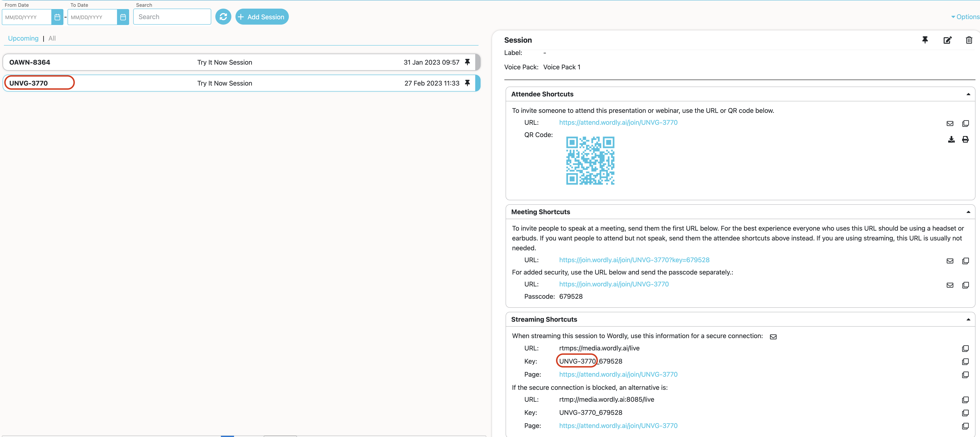Copy the alternative streaming Page link
Viewport: 980px width, 437px height.
pyautogui.click(x=966, y=426)
